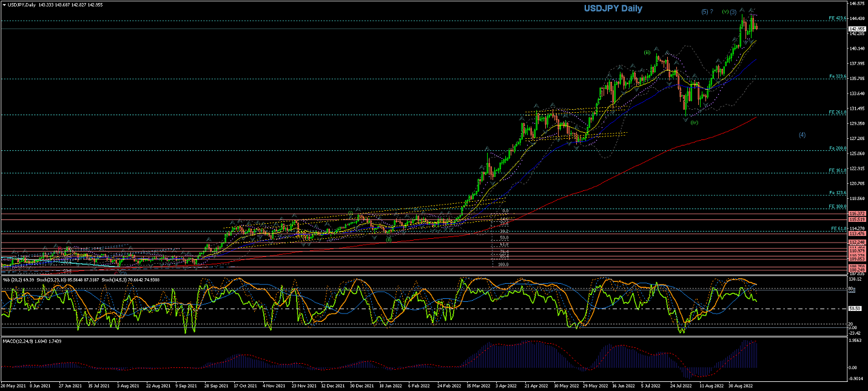Click the 'FE 323.6' Fibonacci level label

coord(838,76)
